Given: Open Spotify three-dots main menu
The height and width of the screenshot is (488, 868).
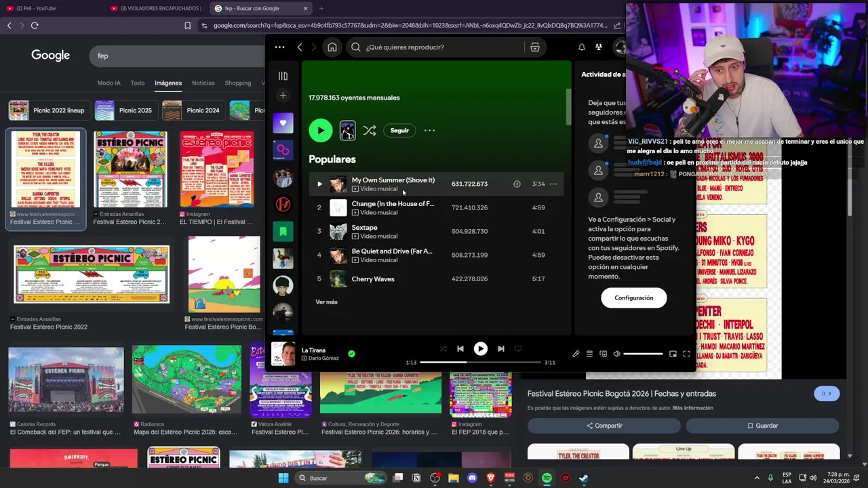Looking at the screenshot, I should pyautogui.click(x=279, y=47).
